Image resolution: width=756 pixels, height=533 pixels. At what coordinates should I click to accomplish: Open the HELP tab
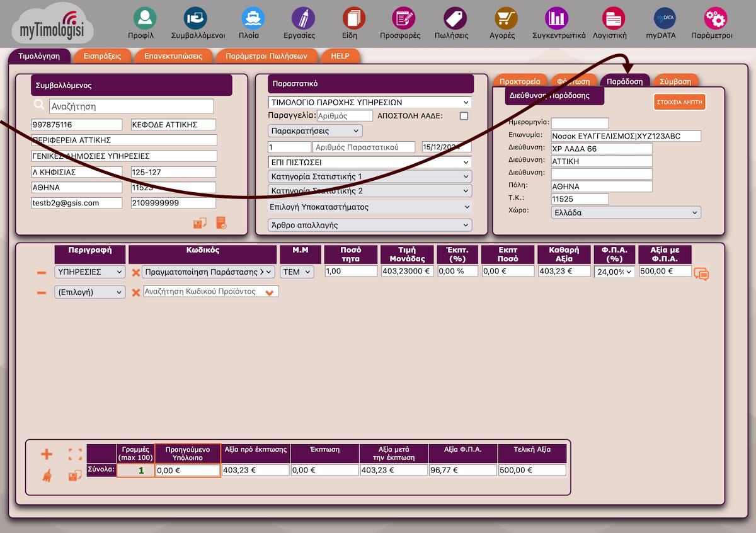click(x=340, y=56)
